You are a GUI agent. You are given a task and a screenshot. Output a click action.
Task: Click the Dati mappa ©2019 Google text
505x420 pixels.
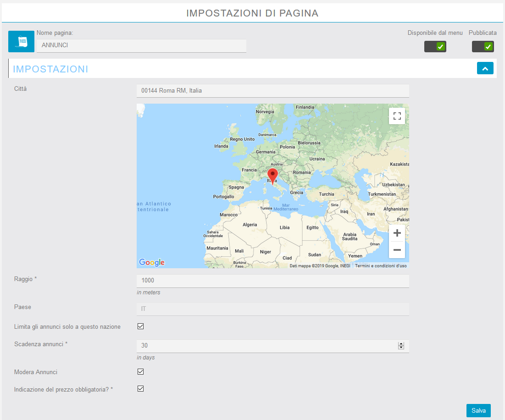pos(320,266)
